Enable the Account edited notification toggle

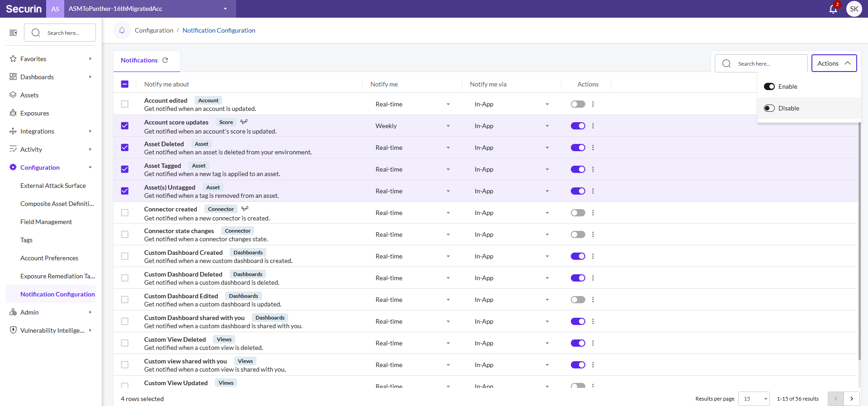coord(578,104)
